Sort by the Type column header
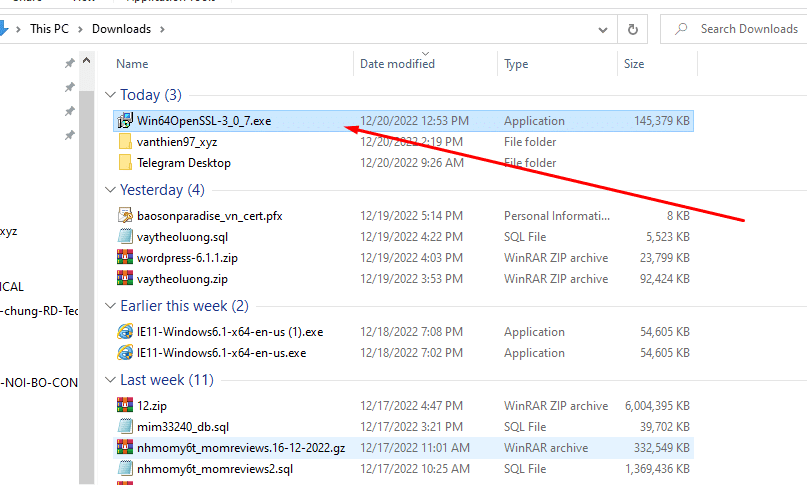The height and width of the screenshot is (485, 807). click(516, 64)
